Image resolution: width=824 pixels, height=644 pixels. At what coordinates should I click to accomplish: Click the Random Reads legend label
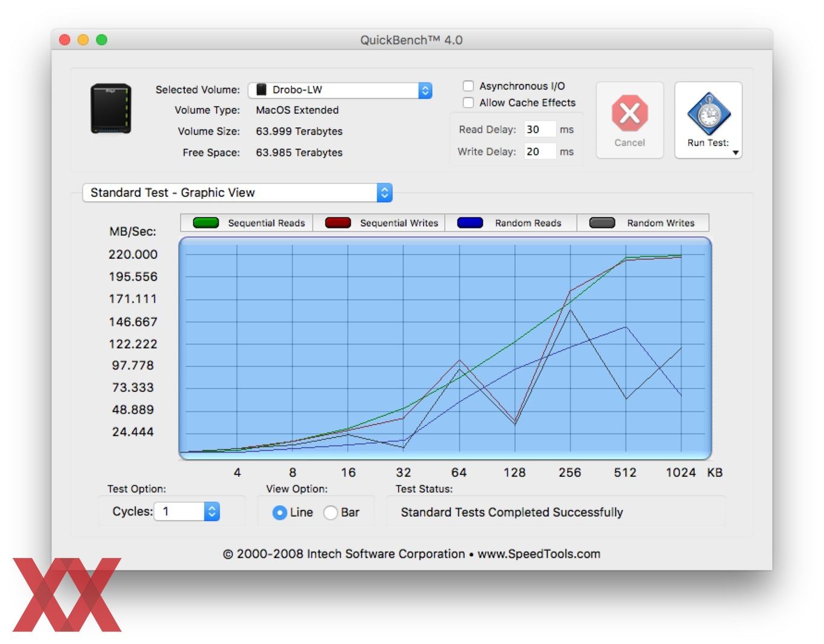coord(528,223)
